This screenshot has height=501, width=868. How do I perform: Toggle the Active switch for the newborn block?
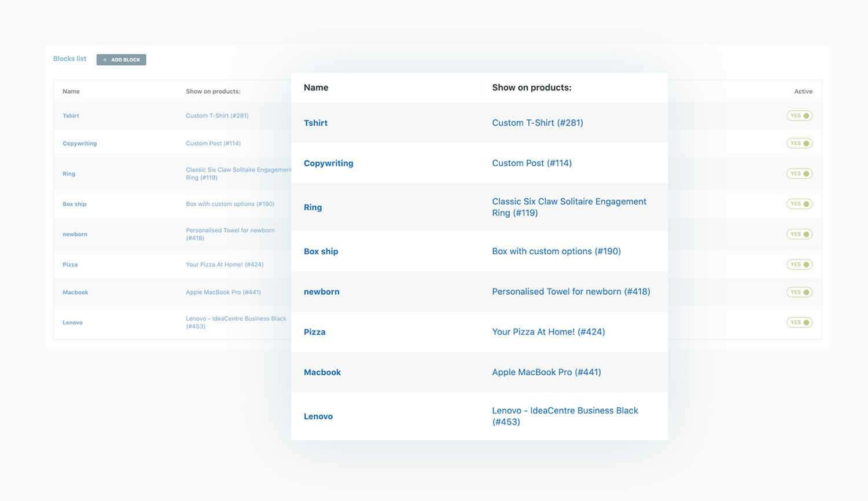[x=799, y=234]
